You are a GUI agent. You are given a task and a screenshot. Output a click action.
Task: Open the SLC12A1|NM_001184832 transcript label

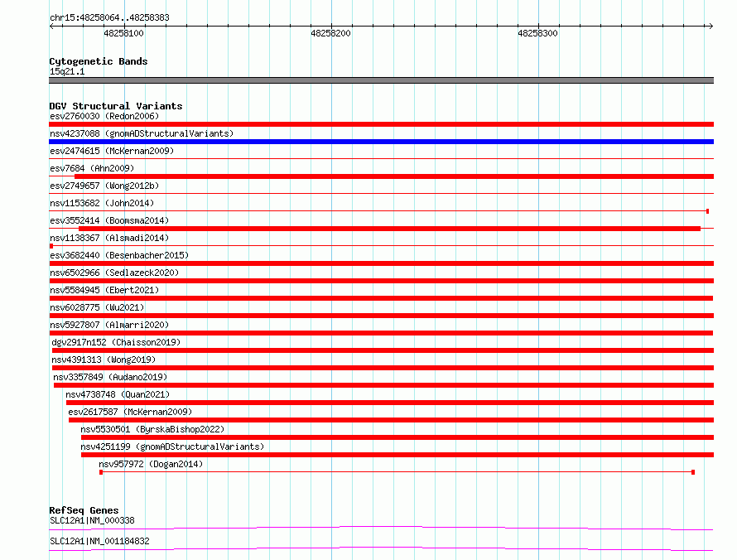[x=99, y=541]
